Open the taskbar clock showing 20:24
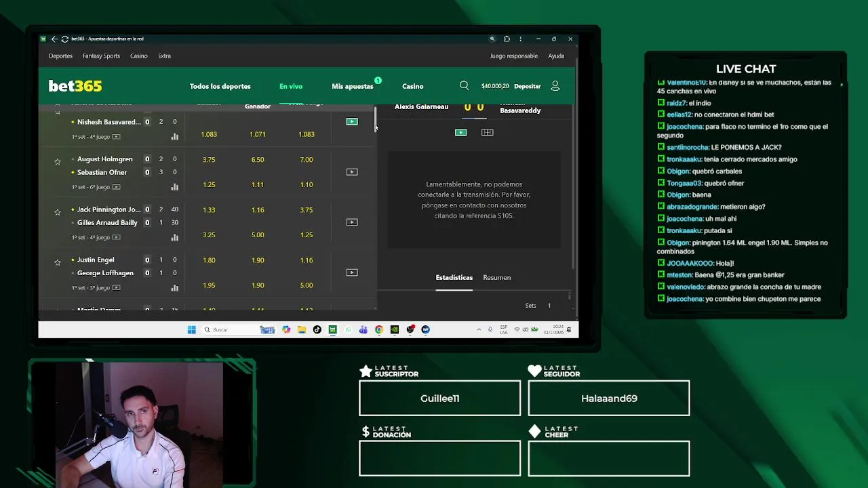The image size is (868, 488). [553, 329]
